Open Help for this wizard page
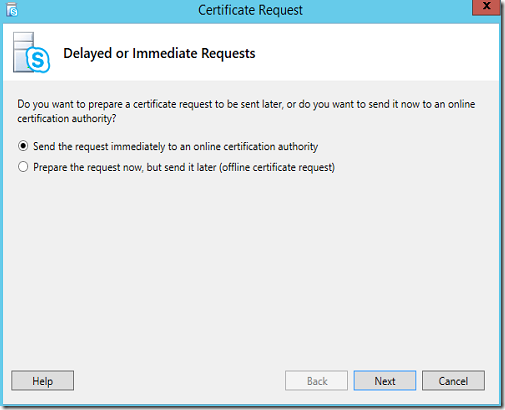505x410 pixels. click(43, 381)
